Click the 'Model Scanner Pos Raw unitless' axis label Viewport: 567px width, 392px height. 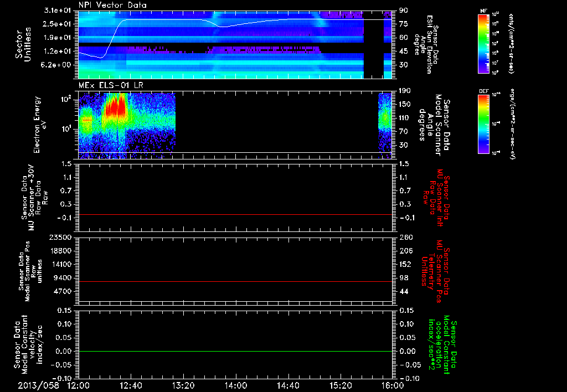30,271
